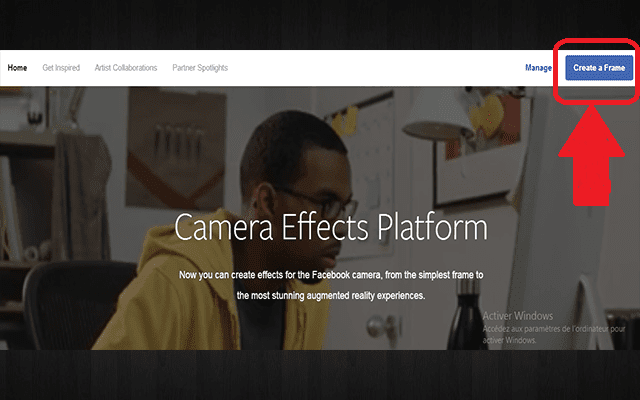The height and width of the screenshot is (400, 640).
Task: Click the man's eyeglasses in the banner
Action: click(298, 197)
